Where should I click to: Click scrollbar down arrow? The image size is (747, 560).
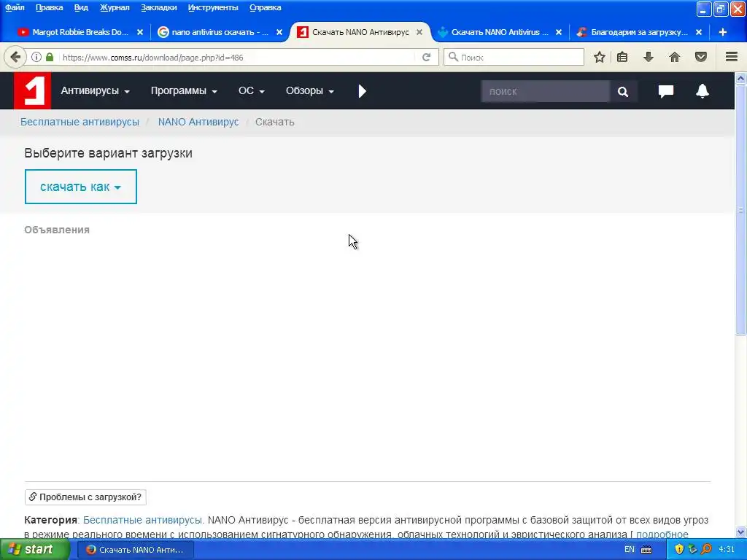(741, 532)
